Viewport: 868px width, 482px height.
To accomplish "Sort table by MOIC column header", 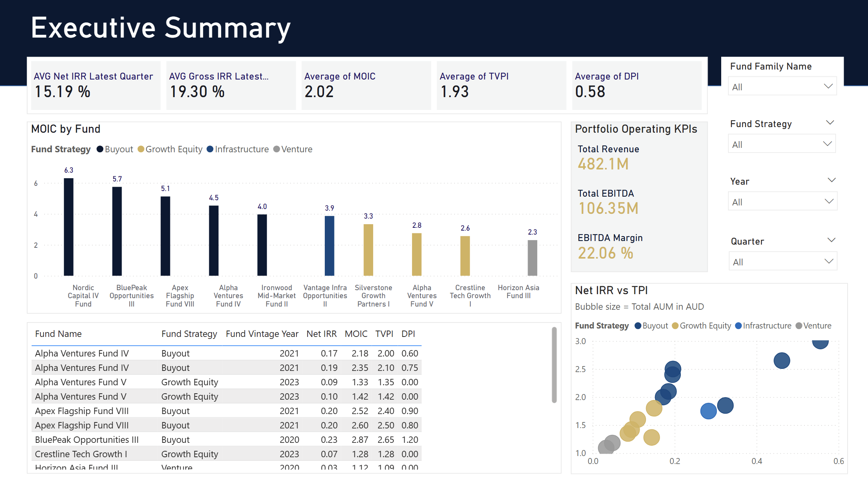I will 356,334.
